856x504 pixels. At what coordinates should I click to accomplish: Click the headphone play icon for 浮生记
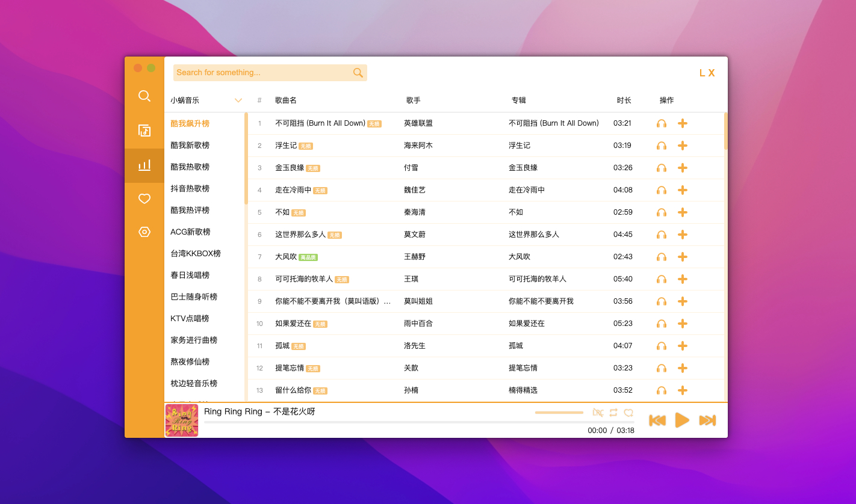click(x=662, y=146)
